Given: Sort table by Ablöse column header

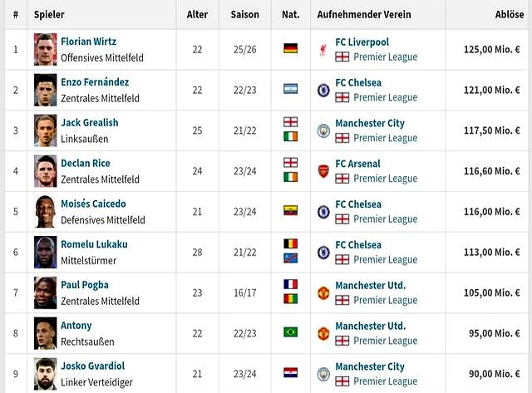Looking at the screenshot, I should pos(510,15).
